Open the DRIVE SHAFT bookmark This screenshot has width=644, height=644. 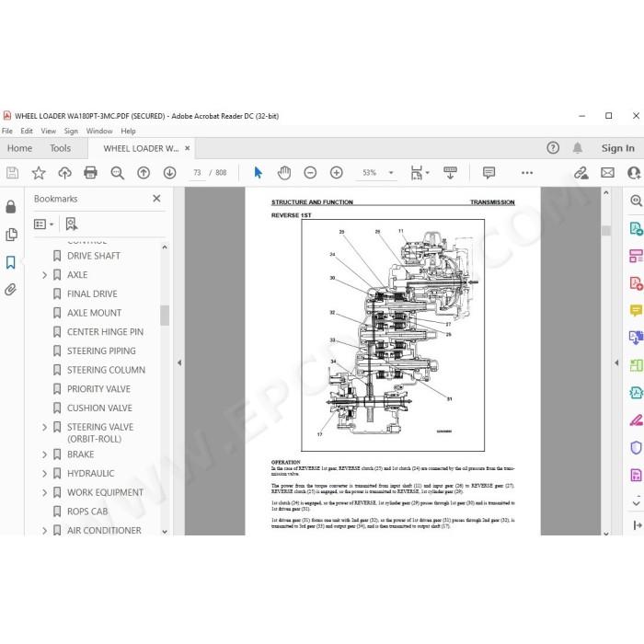tap(94, 256)
